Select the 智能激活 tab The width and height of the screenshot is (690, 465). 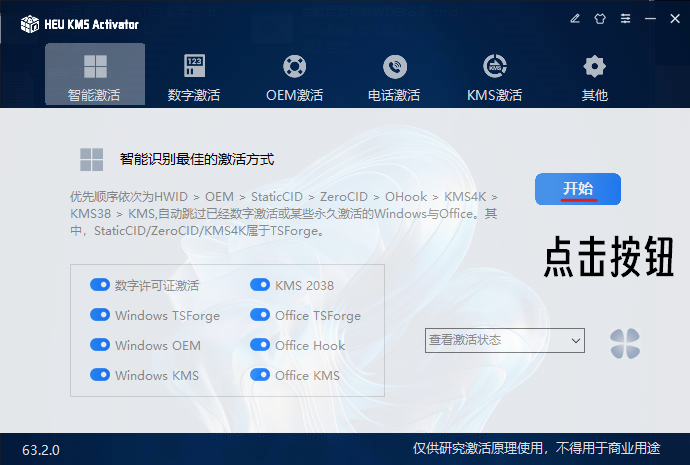click(x=95, y=77)
